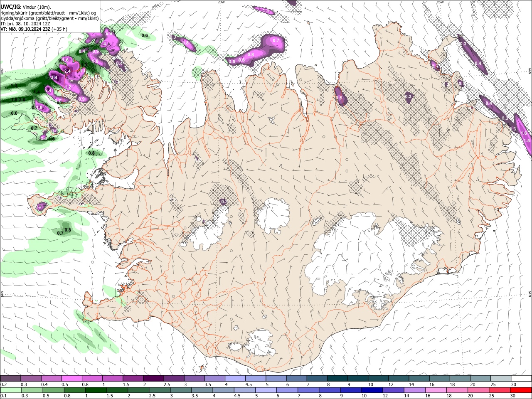Pick the 12 swatch on the upper scale
Image resolution: width=532 pixels, height=399 pixels.
(x=398, y=378)
